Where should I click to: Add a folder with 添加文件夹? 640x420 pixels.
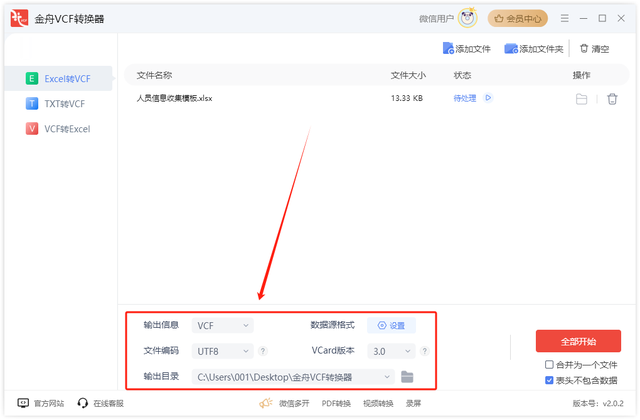pyautogui.click(x=534, y=49)
